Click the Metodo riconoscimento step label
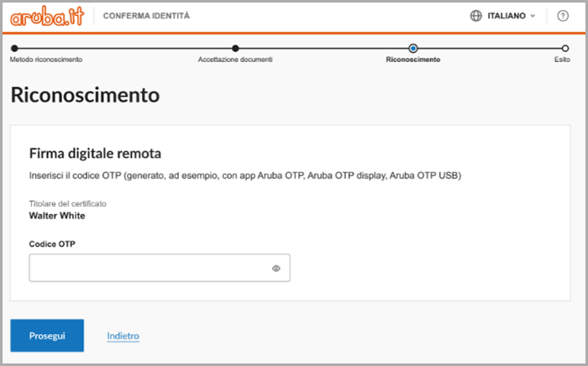Screen dimensions: 588x366 pyautogui.click(x=46, y=60)
